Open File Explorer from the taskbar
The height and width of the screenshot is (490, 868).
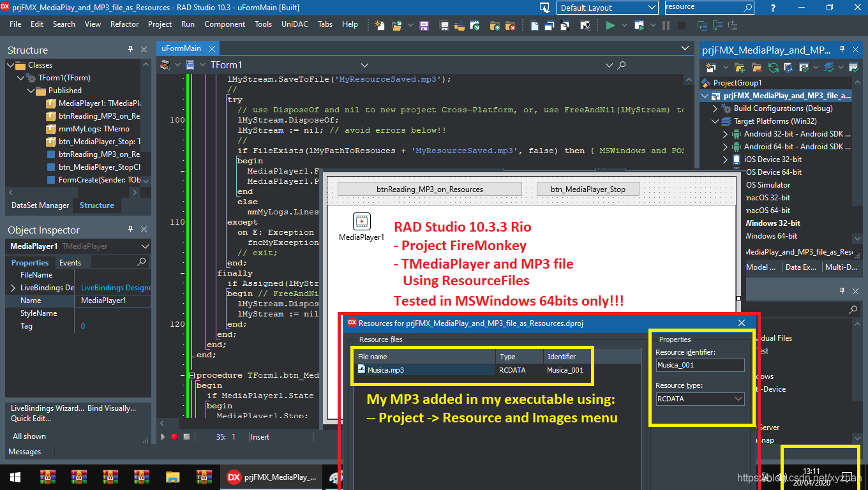click(x=172, y=477)
